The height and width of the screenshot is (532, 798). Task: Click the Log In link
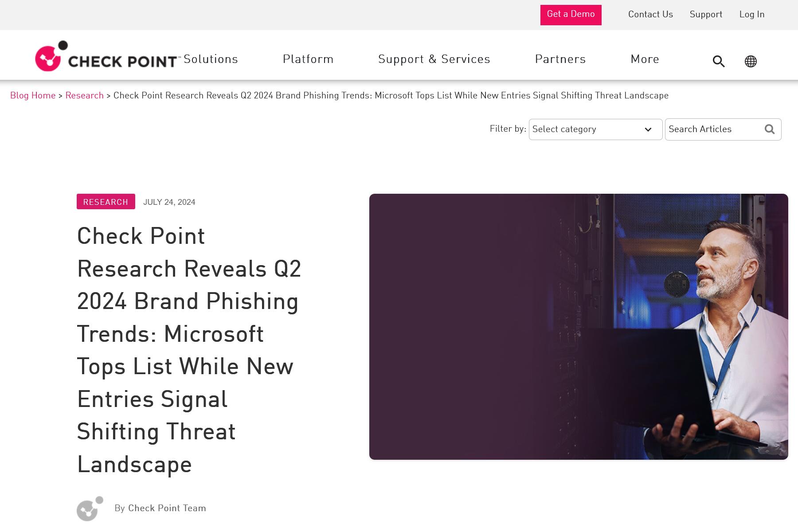tap(752, 15)
